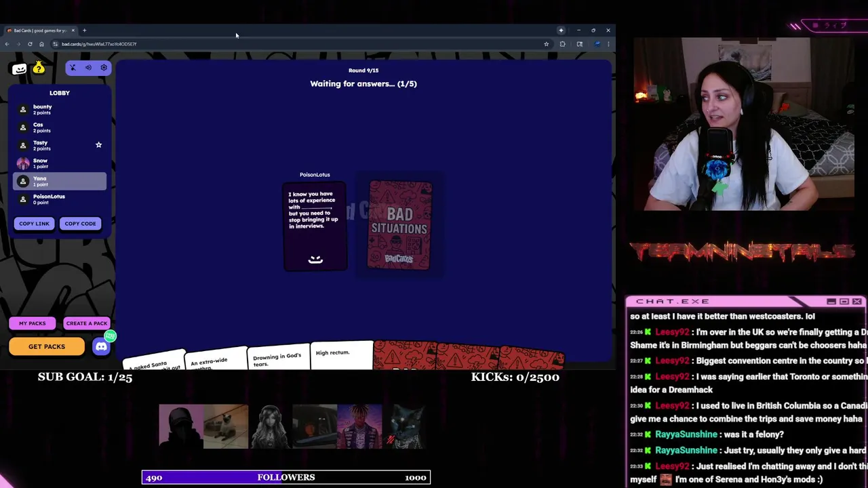Toggle the muted music icon

point(73,68)
